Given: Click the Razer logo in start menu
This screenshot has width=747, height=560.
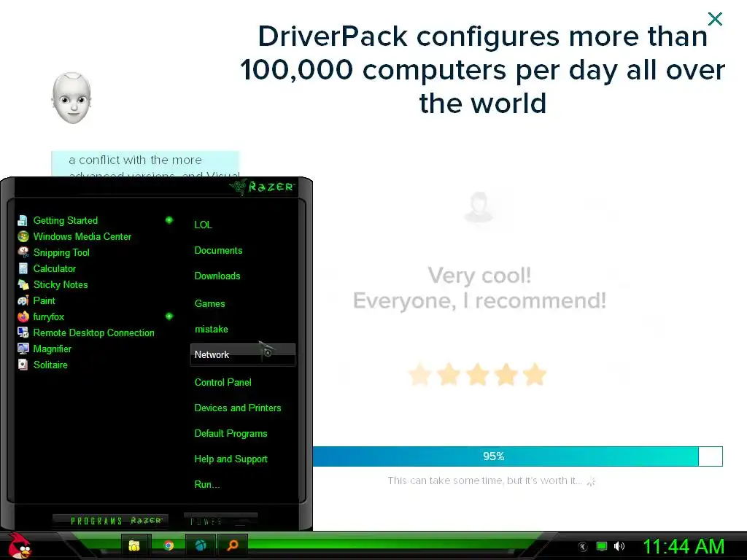Looking at the screenshot, I should (263, 187).
